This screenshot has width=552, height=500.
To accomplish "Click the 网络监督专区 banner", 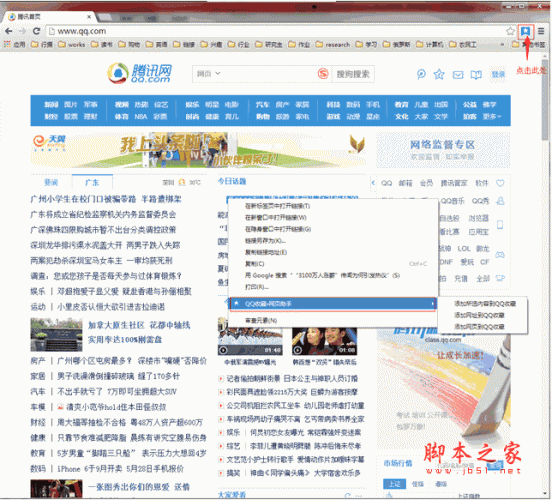I will (443, 150).
